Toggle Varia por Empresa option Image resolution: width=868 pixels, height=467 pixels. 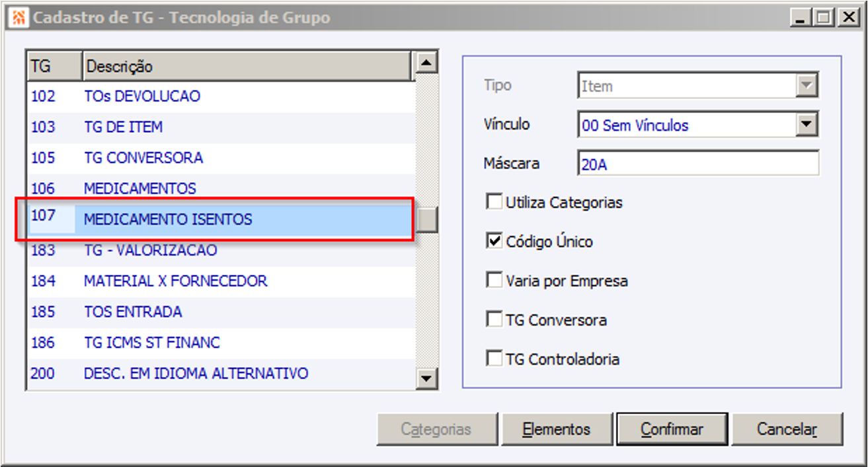click(494, 281)
